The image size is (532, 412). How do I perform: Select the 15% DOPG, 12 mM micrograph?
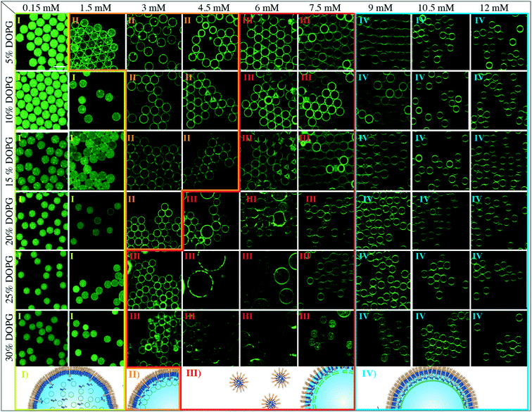coord(499,161)
